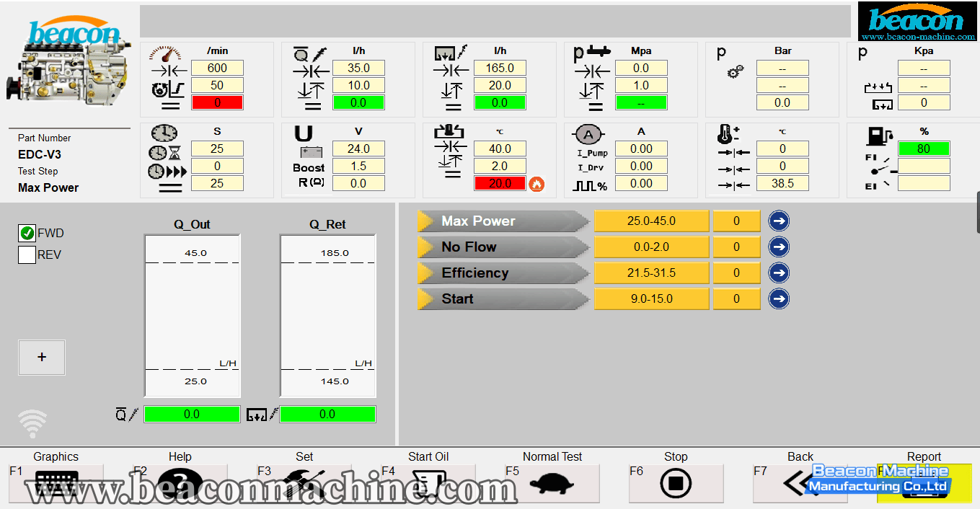
Task: Open Set tools icon (F3)
Action: coord(304,483)
